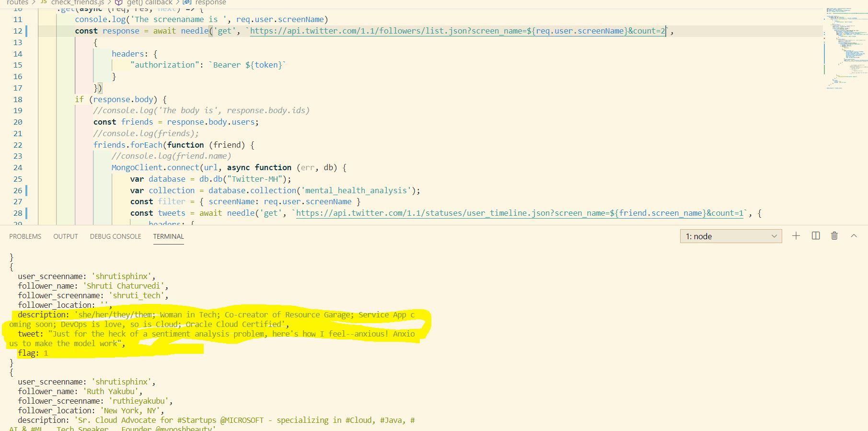The image size is (868, 431).
Task: Click the code minimap overview
Action: click(x=846, y=48)
